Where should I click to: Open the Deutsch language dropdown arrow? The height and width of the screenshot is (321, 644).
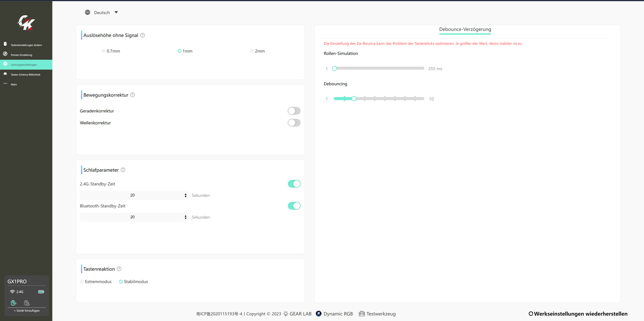click(116, 12)
